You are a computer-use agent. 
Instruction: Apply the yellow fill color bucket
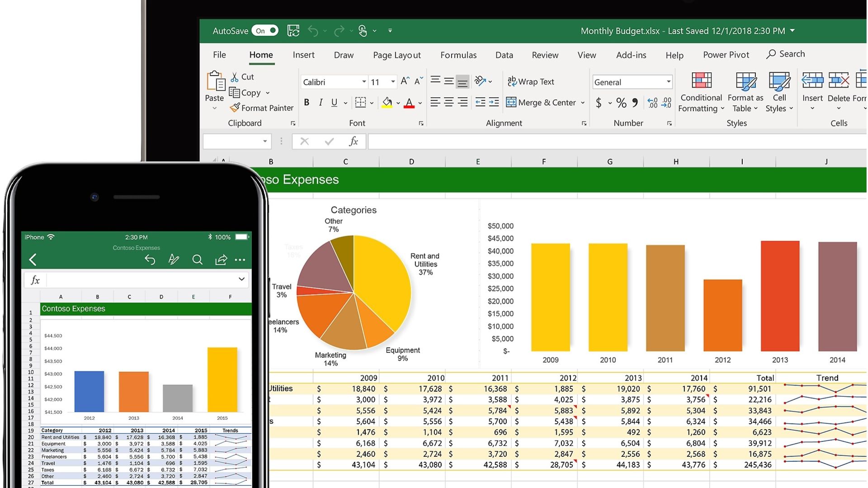[x=387, y=103]
